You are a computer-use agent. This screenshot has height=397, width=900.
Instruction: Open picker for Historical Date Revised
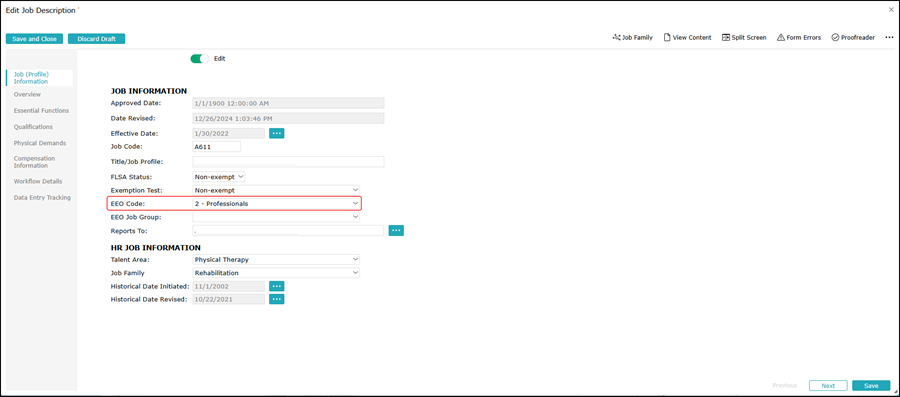point(277,299)
